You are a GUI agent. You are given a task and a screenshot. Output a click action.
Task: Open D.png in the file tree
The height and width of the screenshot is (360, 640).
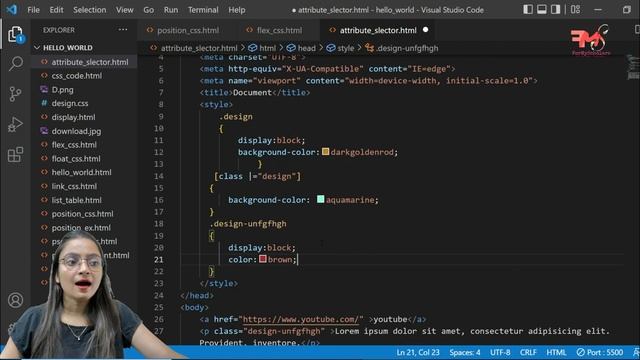[62, 90]
